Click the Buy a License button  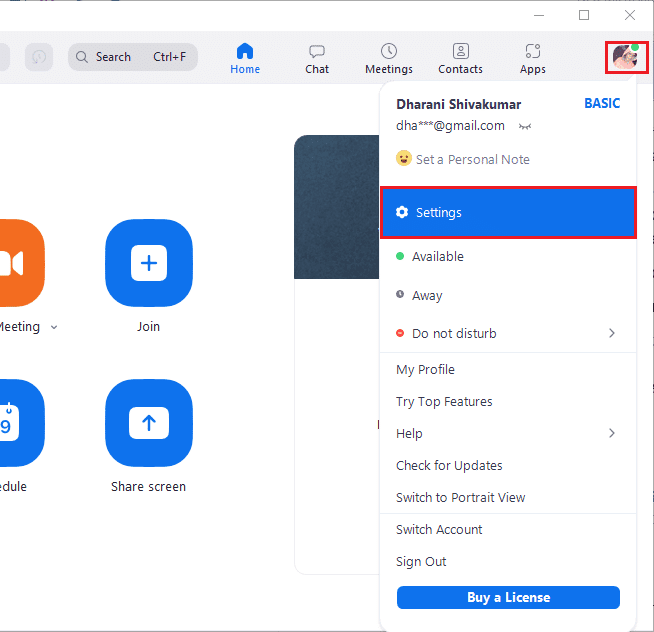pyautogui.click(x=508, y=597)
